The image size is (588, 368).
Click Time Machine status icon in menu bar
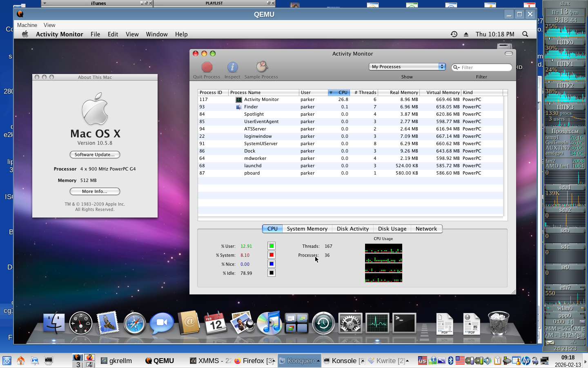tap(454, 34)
